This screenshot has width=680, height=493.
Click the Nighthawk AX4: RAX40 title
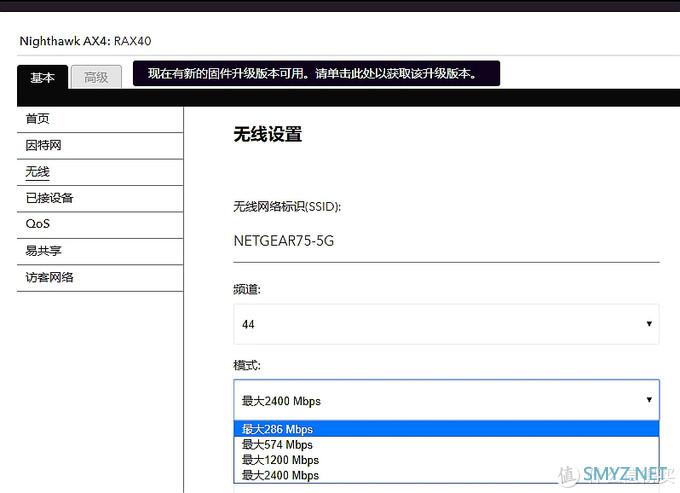85,41
